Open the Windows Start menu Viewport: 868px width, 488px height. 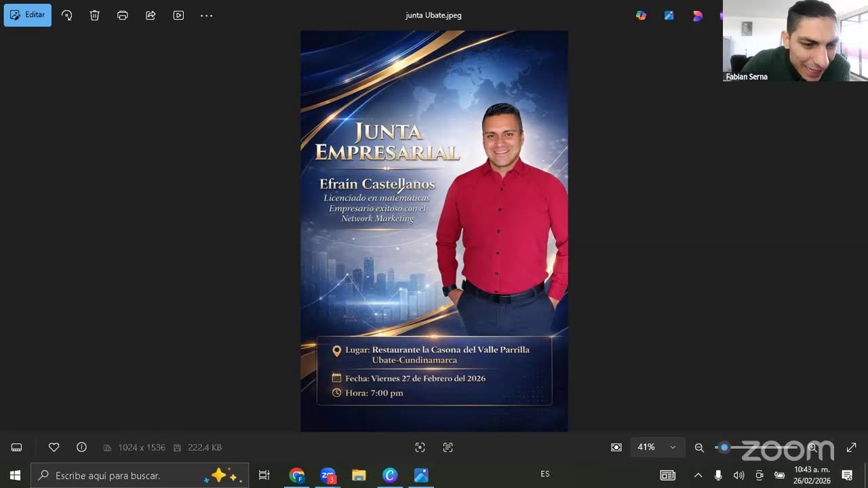pos(15,475)
